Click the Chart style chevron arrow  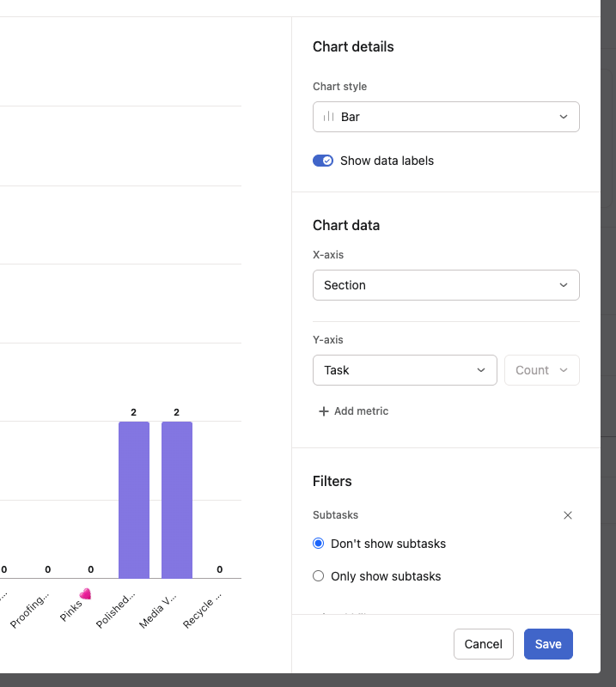pyautogui.click(x=564, y=117)
